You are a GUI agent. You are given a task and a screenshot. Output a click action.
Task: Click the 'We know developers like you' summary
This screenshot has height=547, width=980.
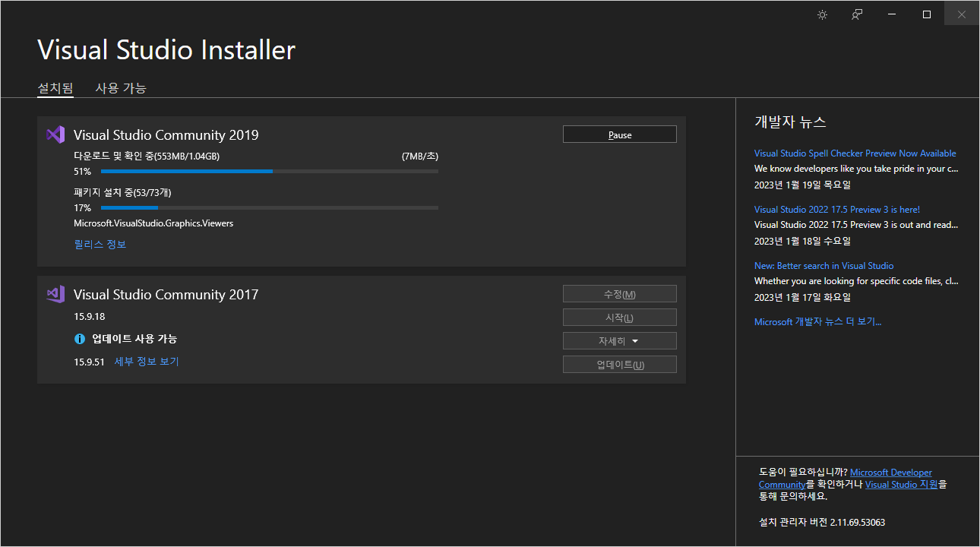856,169
